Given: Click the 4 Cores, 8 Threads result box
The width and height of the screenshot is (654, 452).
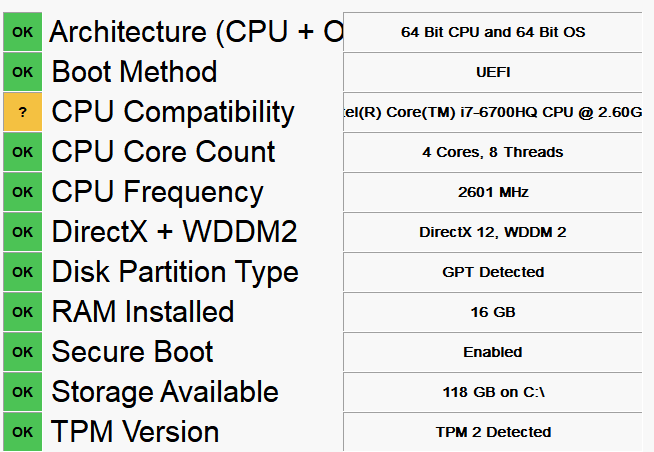Looking at the screenshot, I should (493, 152).
